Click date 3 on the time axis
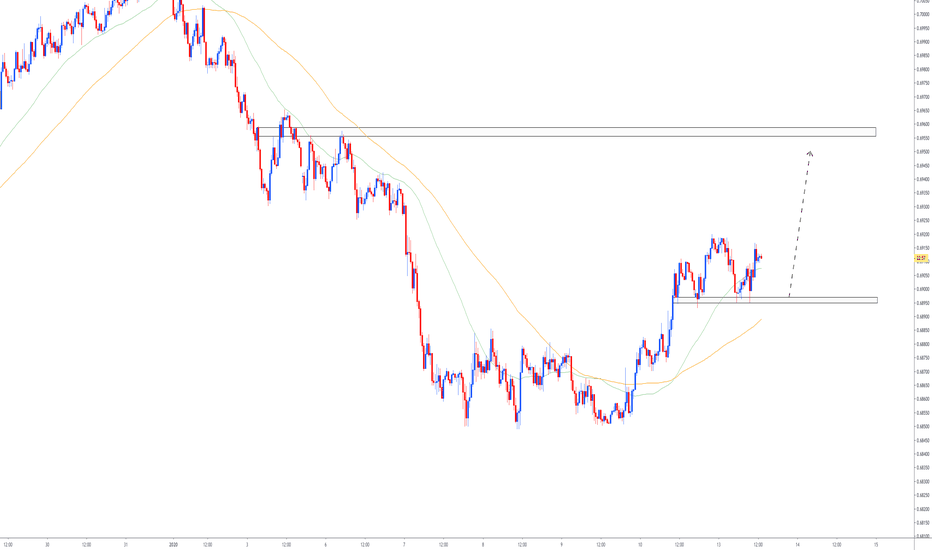 (246, 545)
